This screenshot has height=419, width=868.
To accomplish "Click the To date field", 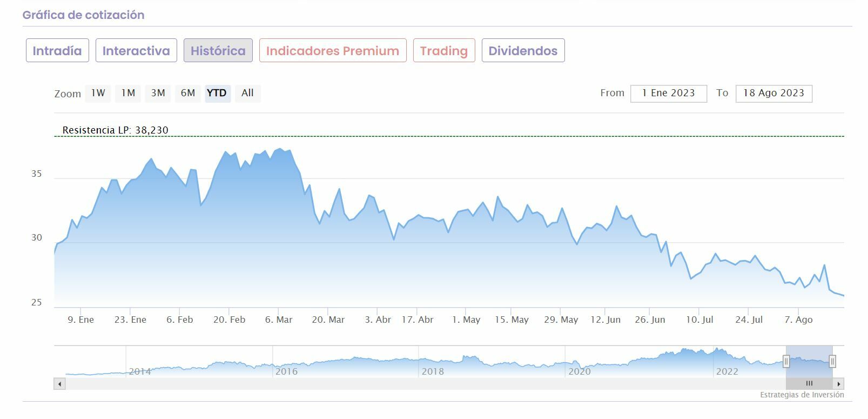I will pyautogui.click(x=773, y=93).
